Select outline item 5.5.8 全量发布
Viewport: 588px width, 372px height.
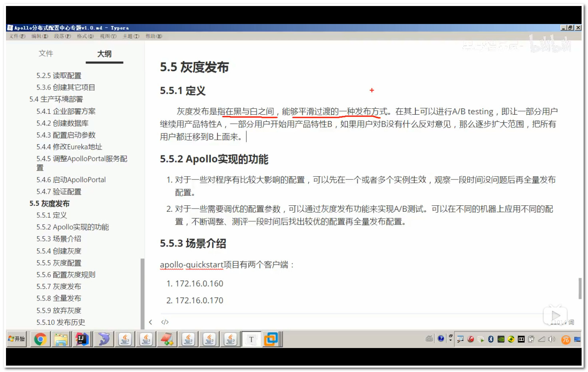point(59,298)
